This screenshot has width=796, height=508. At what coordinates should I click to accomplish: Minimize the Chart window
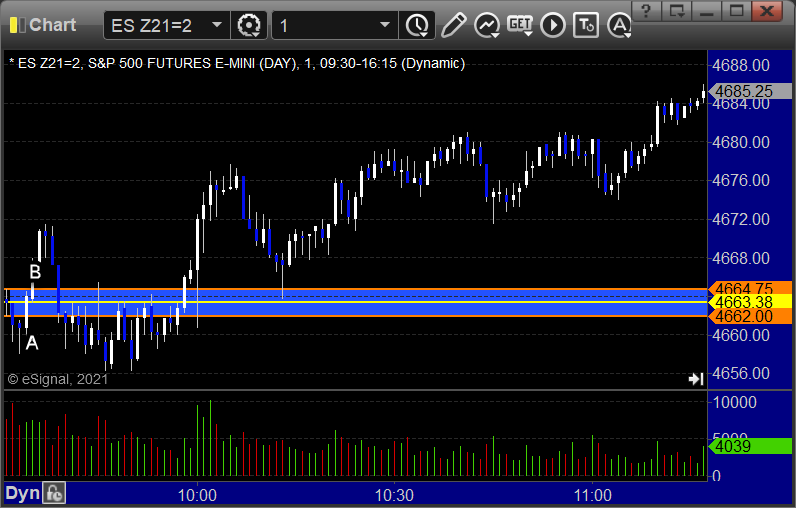(x=707, y=11)
